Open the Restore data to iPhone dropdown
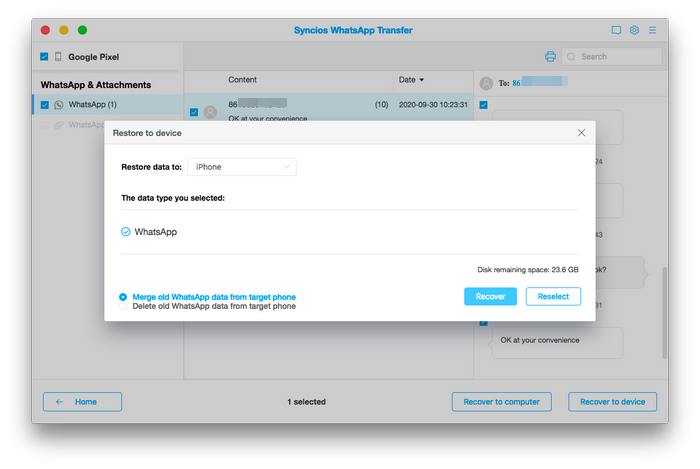Screen dimensions: 700x469 242,167
